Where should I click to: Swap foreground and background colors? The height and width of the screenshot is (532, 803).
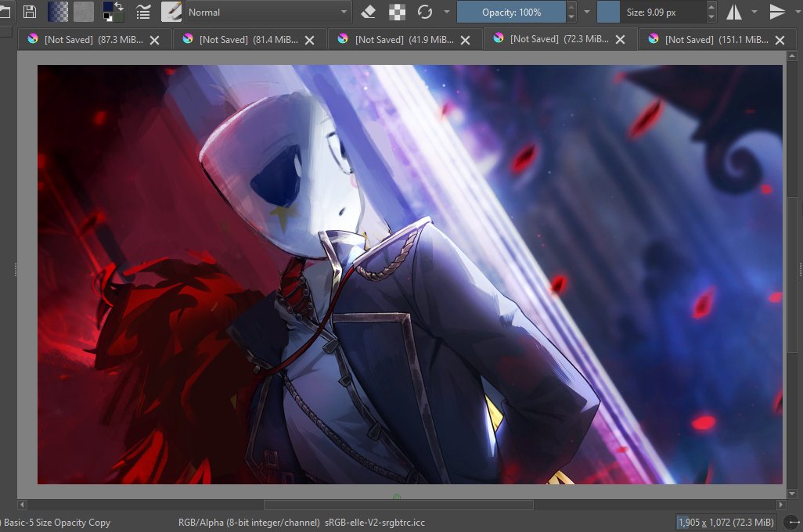coord(119,6)
